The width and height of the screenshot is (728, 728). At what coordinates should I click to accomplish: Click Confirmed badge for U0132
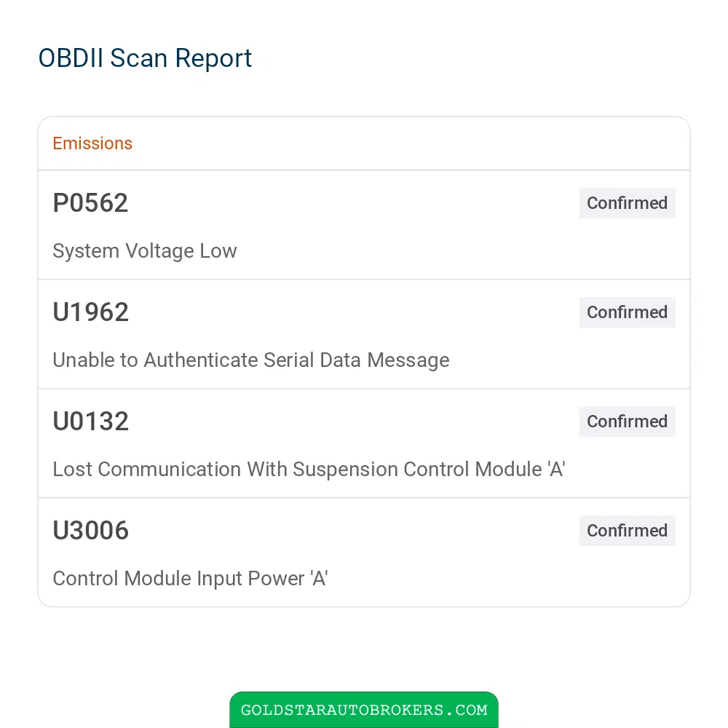628,421
